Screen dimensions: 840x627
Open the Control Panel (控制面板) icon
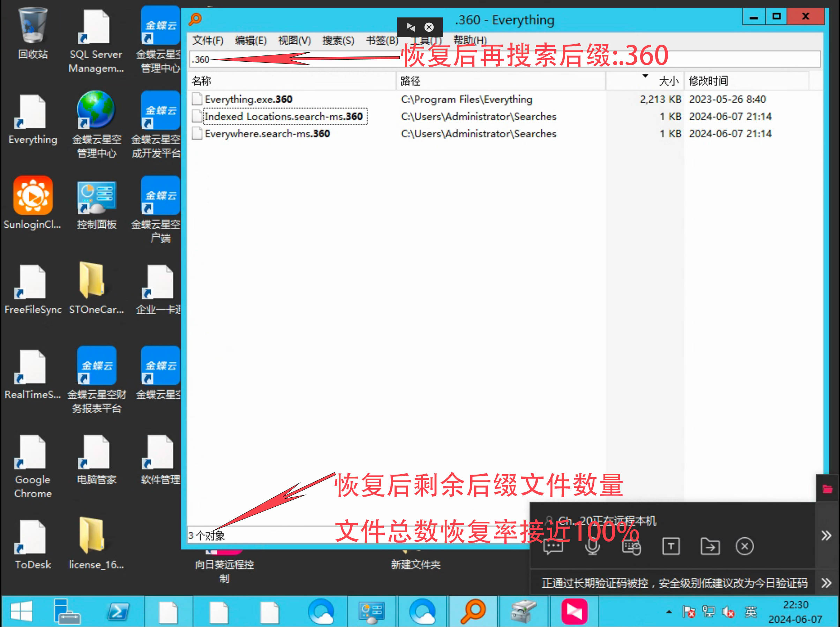point(96,204)
